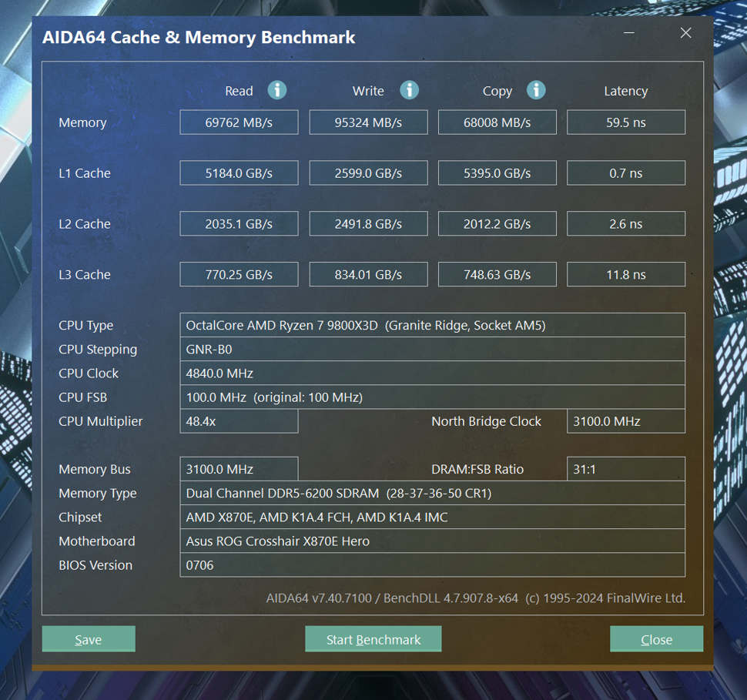Viewport: 747px width, 700px height.
Task: Save the benchmark results
Action: [x=89, y=639]
